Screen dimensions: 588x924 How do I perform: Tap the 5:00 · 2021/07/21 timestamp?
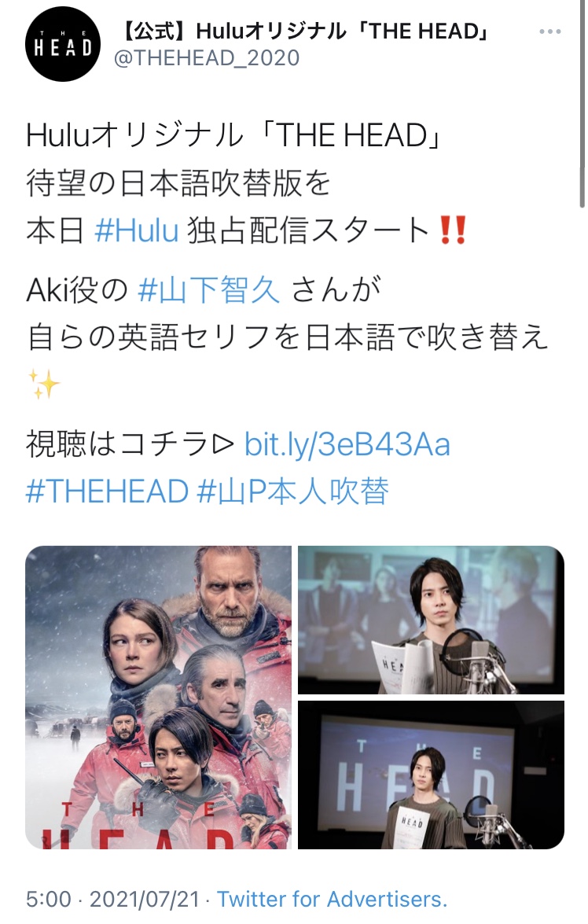[113, 900]
